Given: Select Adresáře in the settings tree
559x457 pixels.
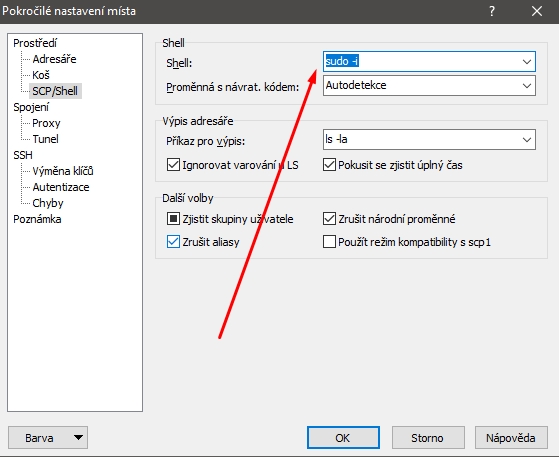Looking at the screenshot, I should [54, 59].
